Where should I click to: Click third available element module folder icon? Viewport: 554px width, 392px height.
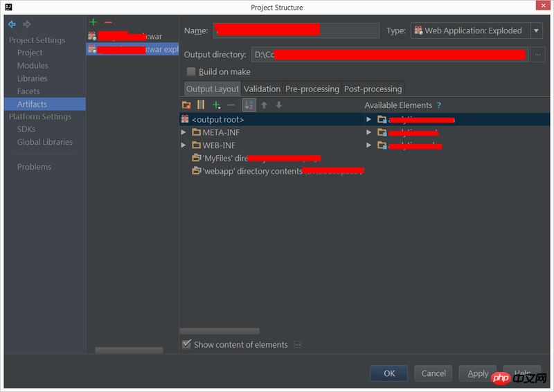tap(382, 145)
